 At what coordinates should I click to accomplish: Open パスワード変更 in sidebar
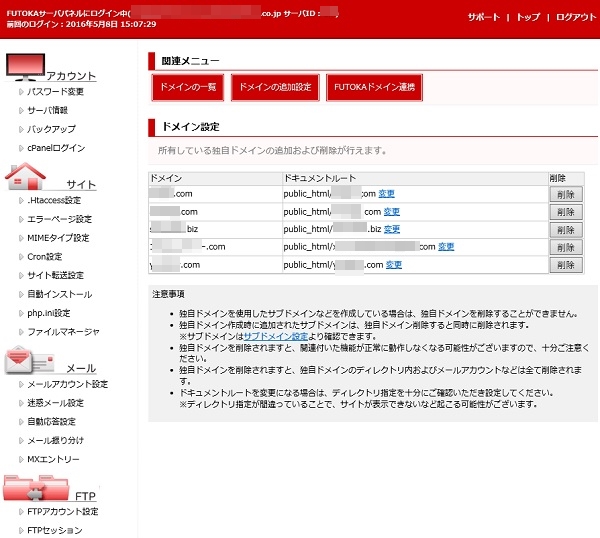click(55, 92)
